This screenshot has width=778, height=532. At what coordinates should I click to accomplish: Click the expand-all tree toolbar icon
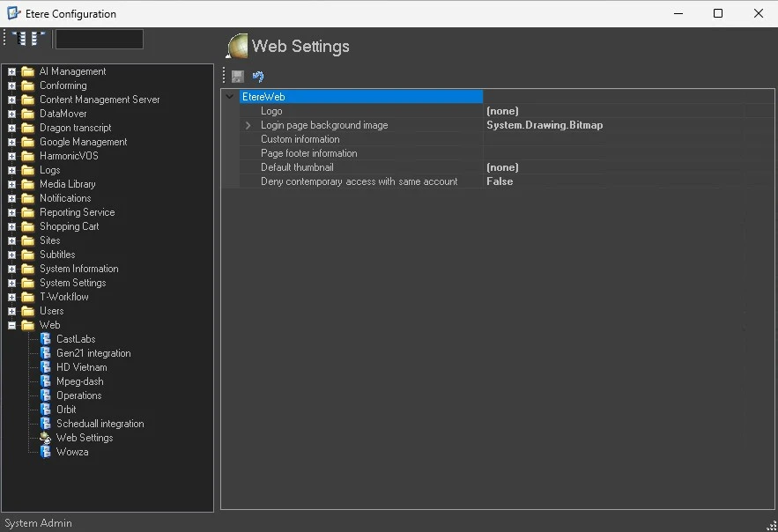[19, 38]
